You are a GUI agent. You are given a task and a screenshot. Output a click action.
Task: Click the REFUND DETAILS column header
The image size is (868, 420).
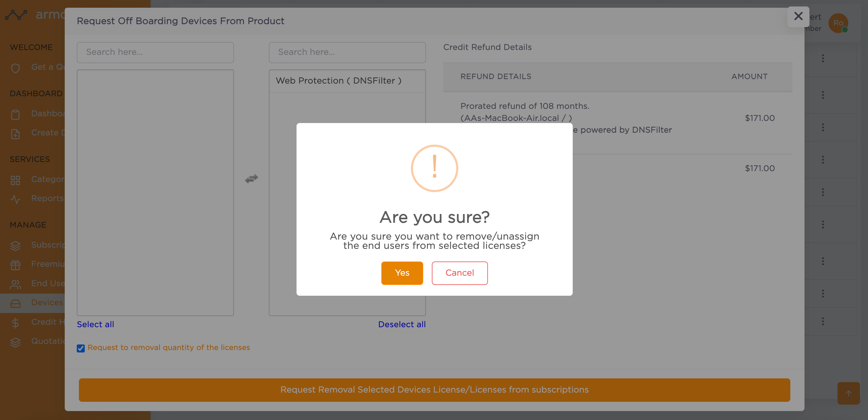click(x=496, y=76)
